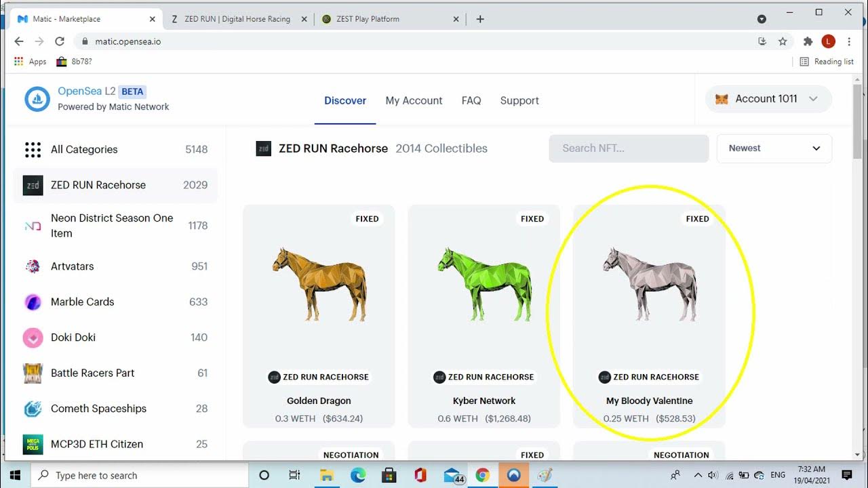
Task: Open the Chrome tab search dropdown arrow
Action: tap(762, 19)
